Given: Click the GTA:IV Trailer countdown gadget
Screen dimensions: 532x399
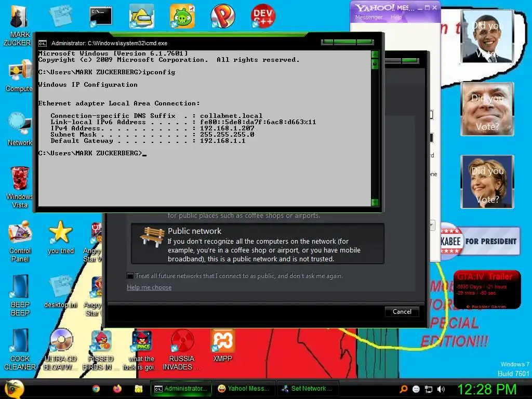Looking at the screenshot, I should 487,289.
